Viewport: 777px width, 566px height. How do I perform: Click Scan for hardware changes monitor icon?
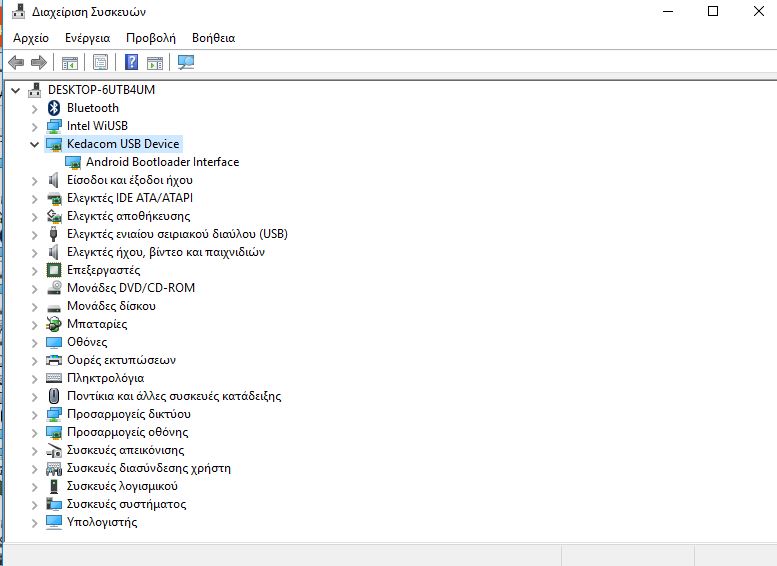point(185,63)
